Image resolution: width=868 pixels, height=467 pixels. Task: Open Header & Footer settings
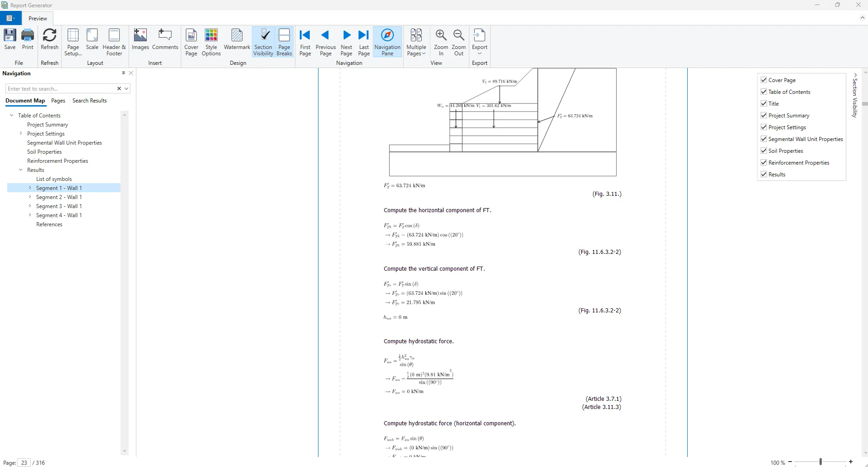114,42
